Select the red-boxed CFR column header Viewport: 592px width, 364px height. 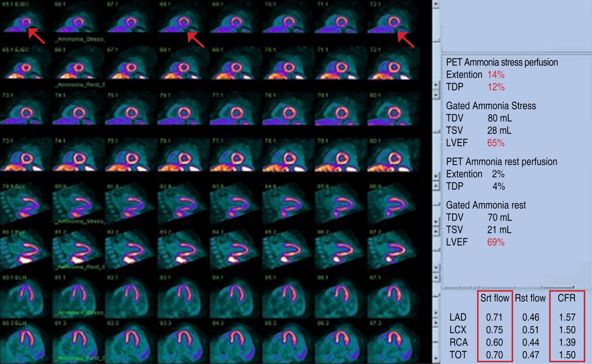pyautogui.click(x=566, y=298)
